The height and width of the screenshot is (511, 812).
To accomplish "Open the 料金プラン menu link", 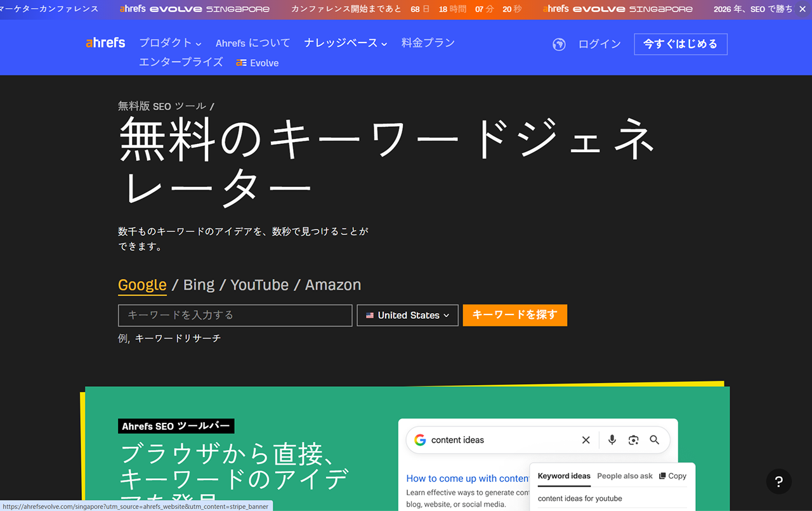I will tap(428, 43).
